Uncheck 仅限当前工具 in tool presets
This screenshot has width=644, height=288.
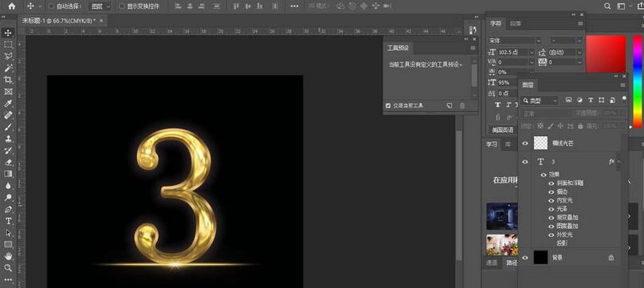click(x=388, y=105)
